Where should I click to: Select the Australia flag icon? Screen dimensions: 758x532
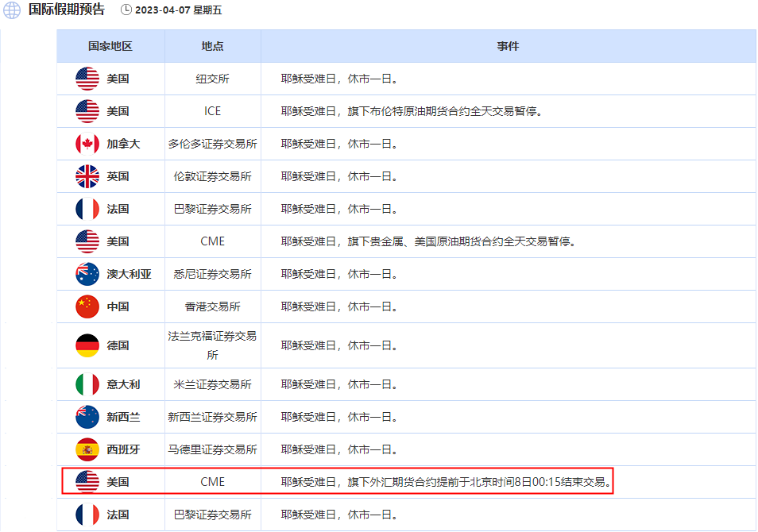87,274
